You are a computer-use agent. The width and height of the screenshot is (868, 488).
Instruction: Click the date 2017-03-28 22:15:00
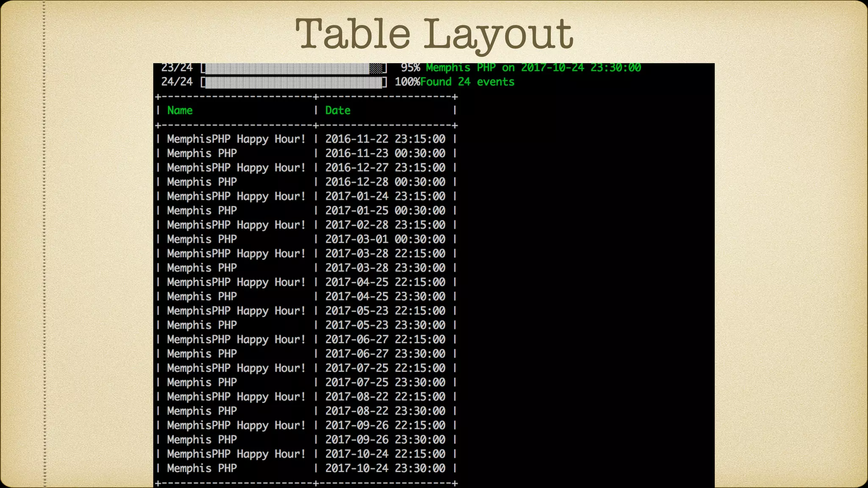[x=385, y=254]
